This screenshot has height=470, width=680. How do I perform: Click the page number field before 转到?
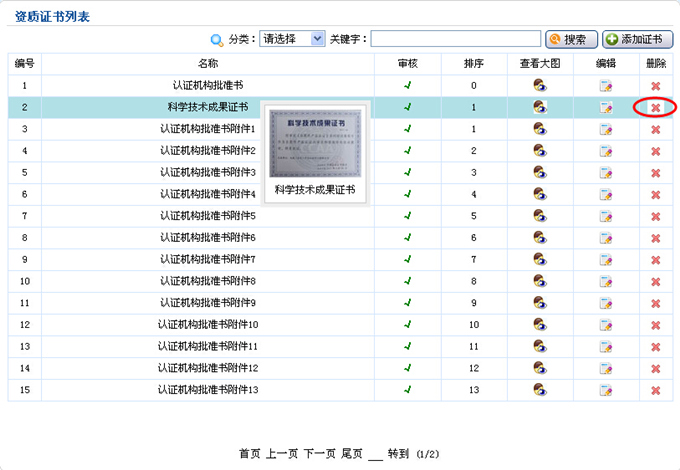[x=375, y=454]
